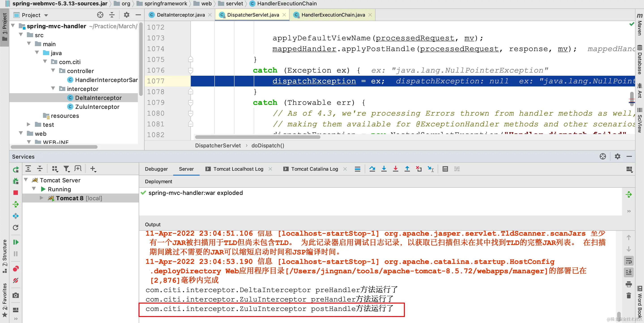
Task: Open the Tomcat Catalina Log tab
Action: [314, 169]
